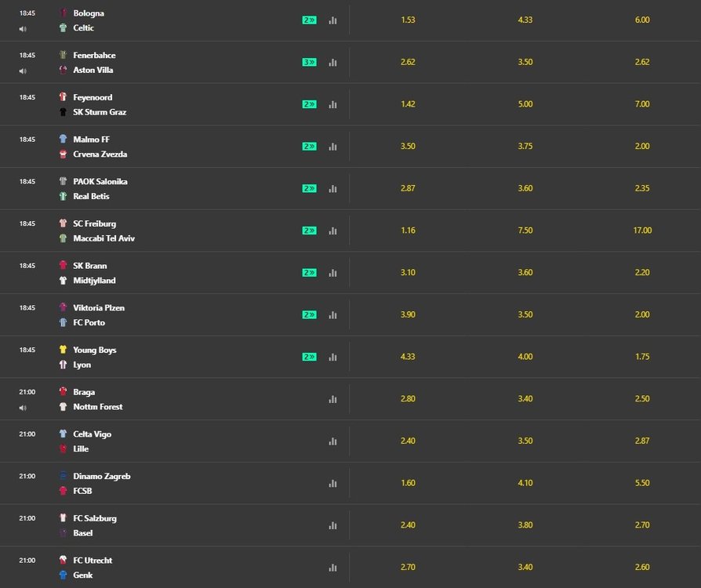The height and width of the screenshot is (588, 701).
Task: Click the Crvena Zvezda team name
Action: [100, 154]
